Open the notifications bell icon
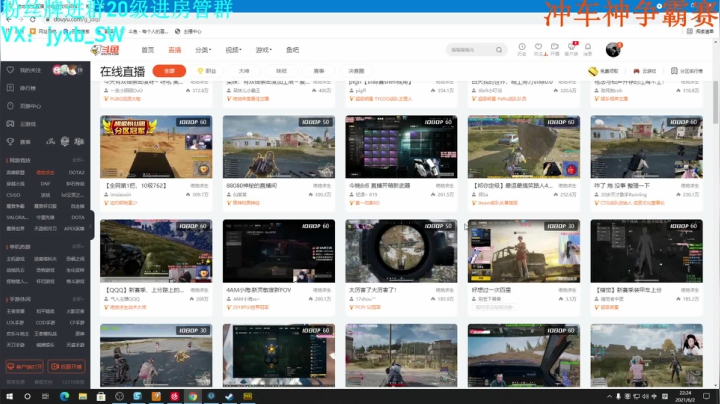 [588, 47]
